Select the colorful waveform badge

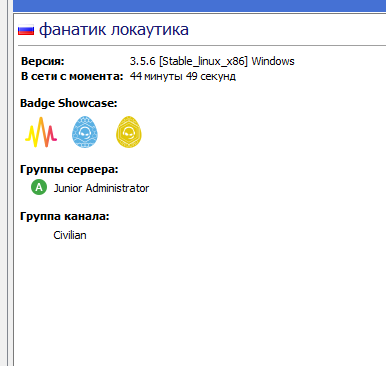(41, 132)
